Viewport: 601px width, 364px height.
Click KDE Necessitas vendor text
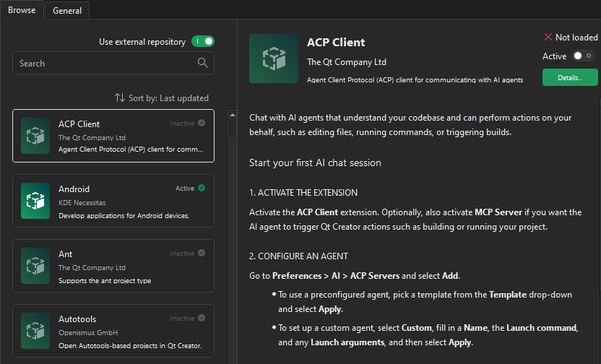coord(82,203)
